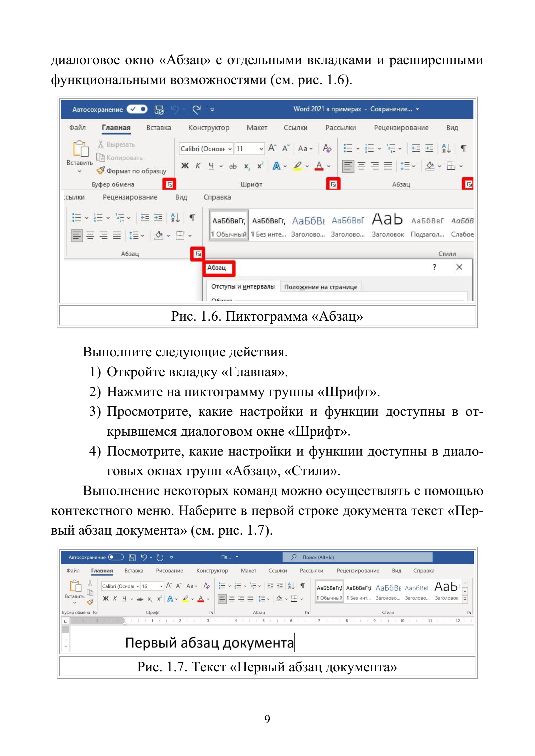Screen dimensions: 535x756
Task: Click justify icon in top ribbon
Action: coord(388,166)
